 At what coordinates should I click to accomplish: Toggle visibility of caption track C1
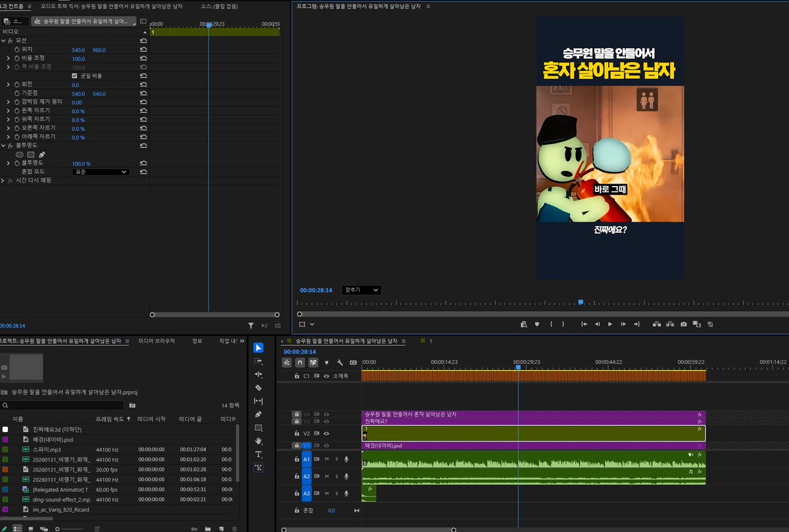point(326,376)
